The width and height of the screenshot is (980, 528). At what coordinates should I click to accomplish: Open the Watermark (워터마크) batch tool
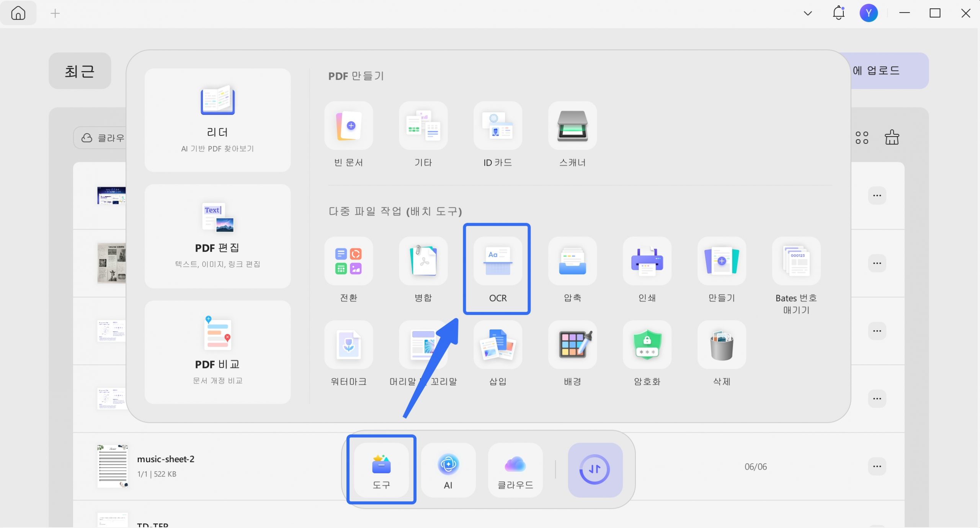click(348, 345)
